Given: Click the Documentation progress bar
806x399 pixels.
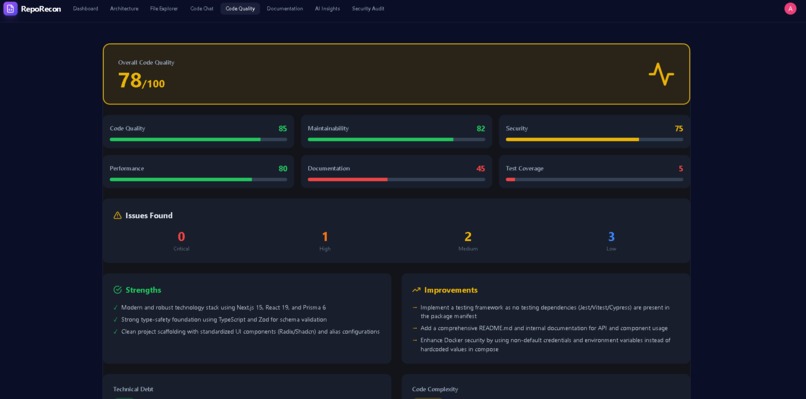Looking at the screenshot, I should pos(396,179).
